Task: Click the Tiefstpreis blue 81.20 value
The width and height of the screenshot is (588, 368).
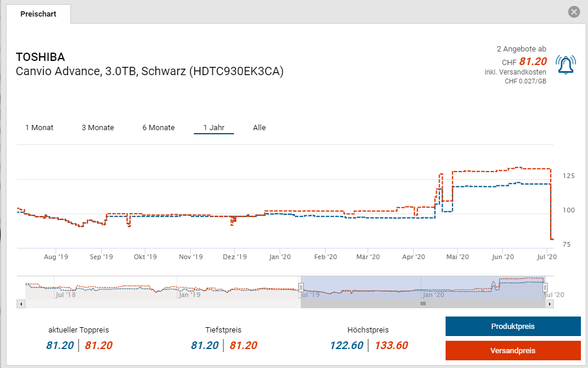Action: pos(204,346)
